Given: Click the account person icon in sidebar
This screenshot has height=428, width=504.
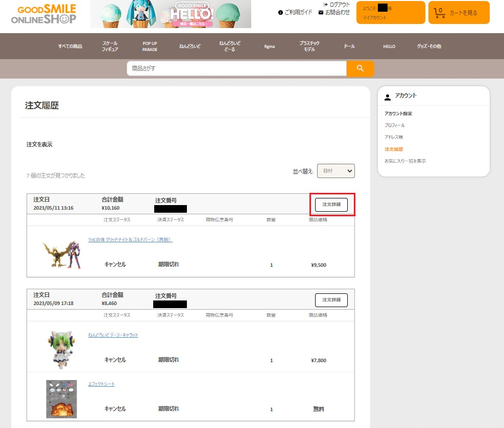Looking at the screenshot, I should 388,97.
